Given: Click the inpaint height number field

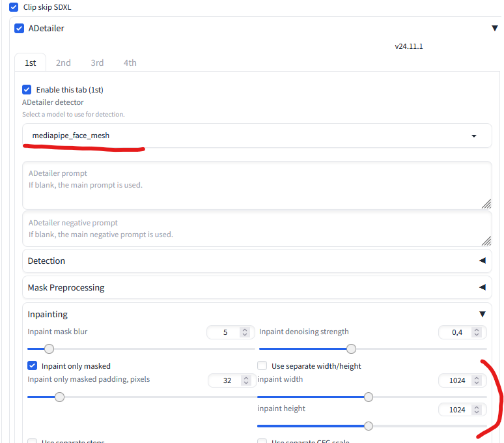Looking at the screenshot, I should 457,410.
